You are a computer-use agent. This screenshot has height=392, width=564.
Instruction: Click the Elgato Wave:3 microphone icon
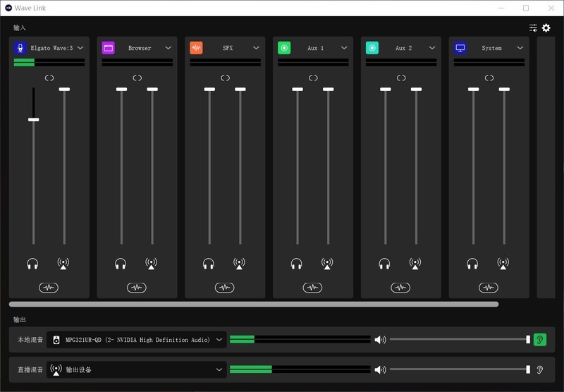(x=20, y=48)
